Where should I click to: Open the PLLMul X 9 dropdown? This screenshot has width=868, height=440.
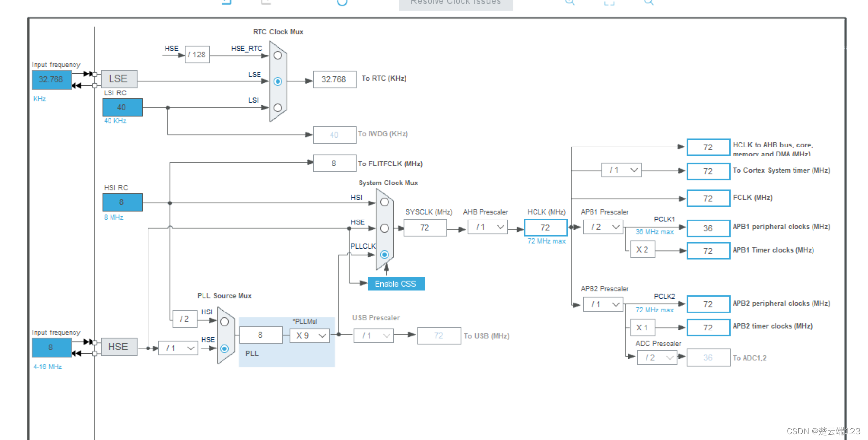click(x=310, y=336)
